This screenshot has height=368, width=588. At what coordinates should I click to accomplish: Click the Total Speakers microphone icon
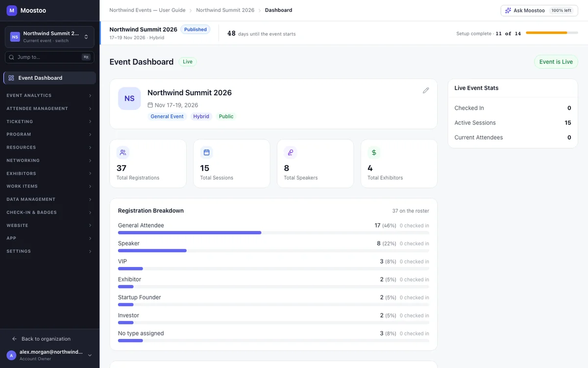click(x=290, y=153)
